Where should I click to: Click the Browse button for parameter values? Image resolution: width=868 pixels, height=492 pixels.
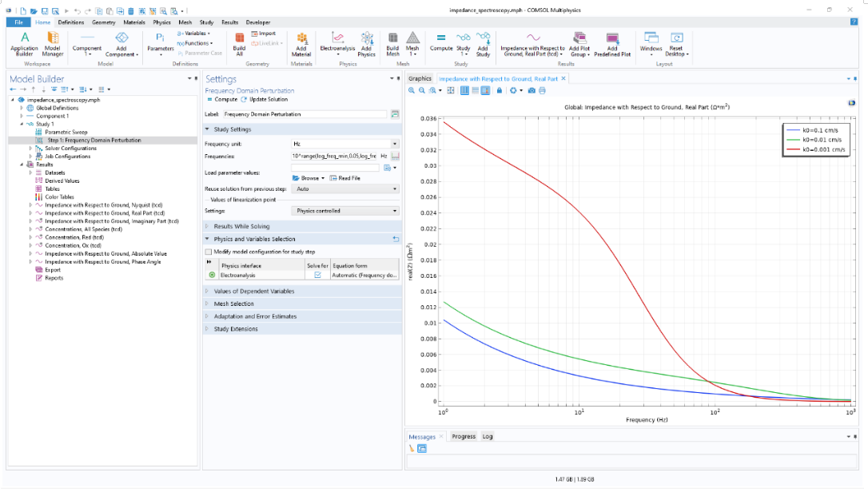309,178
